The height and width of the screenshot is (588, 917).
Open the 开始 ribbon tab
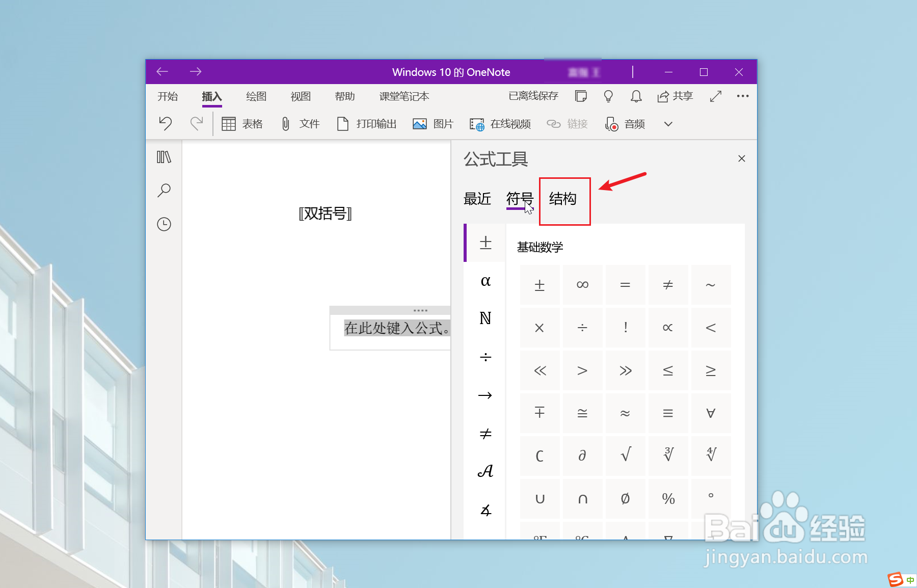pos(168,96)
